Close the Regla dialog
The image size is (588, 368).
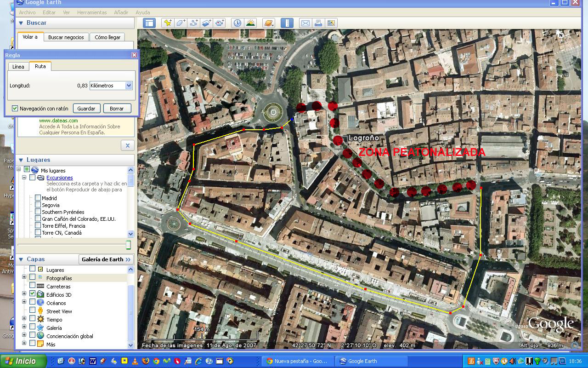pyautogui.click(x=134, y=55)
